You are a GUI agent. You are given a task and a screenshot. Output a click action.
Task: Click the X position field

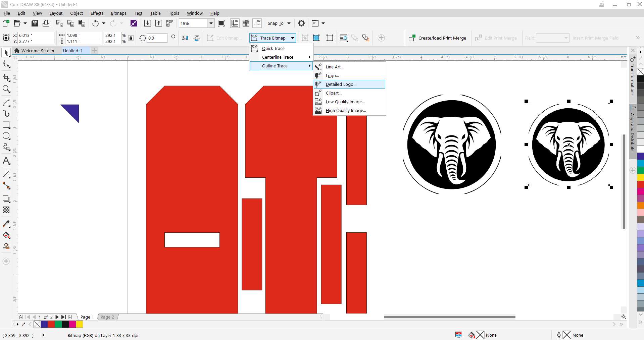point(36,35)
